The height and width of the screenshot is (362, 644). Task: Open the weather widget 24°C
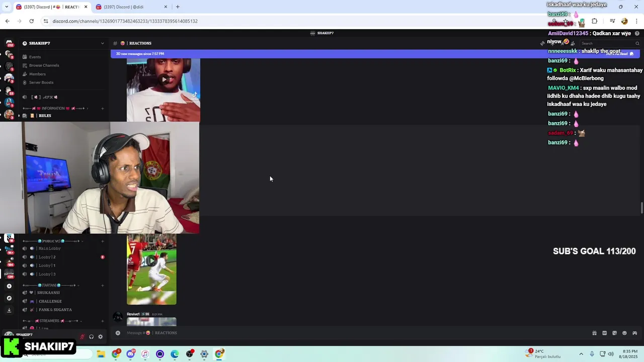[543, 354]
